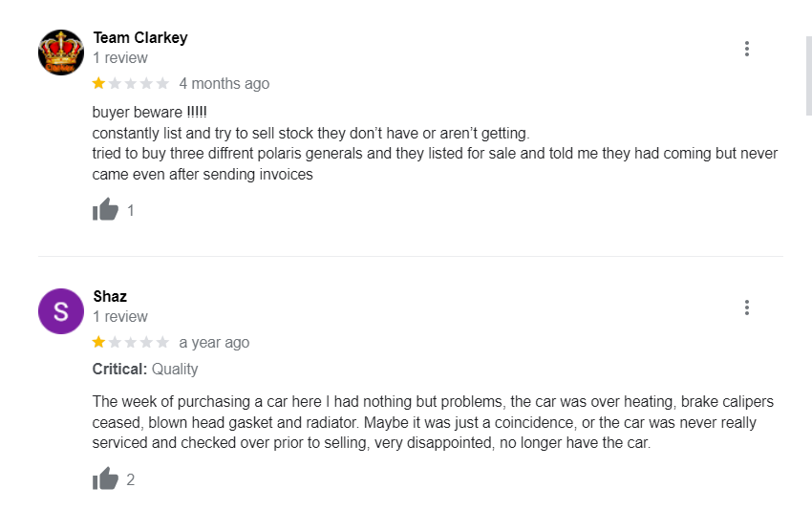Open Team Clarkey's reviewer profile name

pos(140,37)
